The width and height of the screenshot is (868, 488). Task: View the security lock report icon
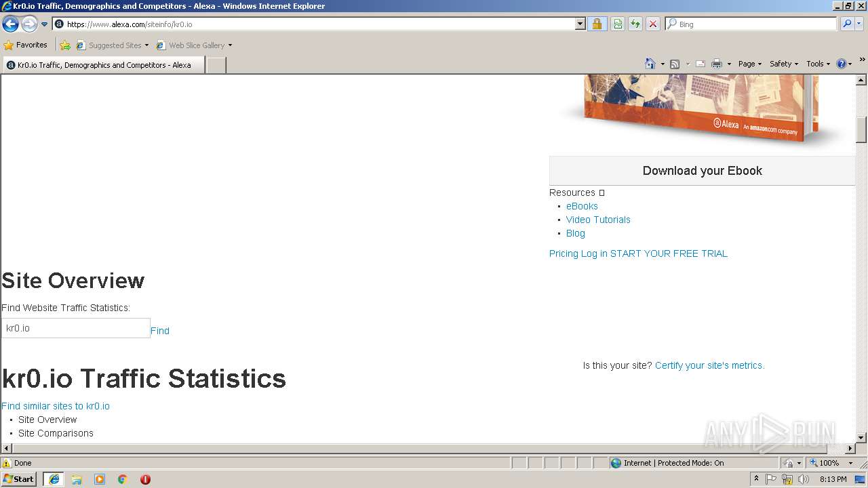pyautogui.click(x=597, y=24)
